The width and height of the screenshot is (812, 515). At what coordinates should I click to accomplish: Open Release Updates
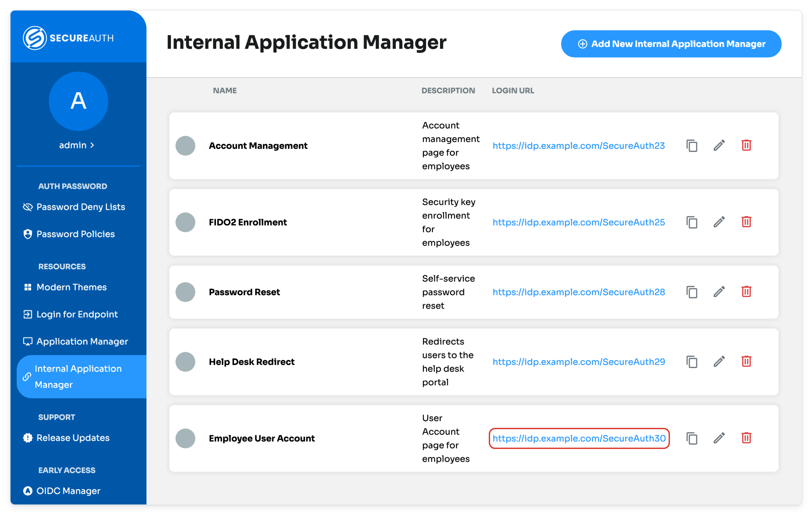pos(67,438)
